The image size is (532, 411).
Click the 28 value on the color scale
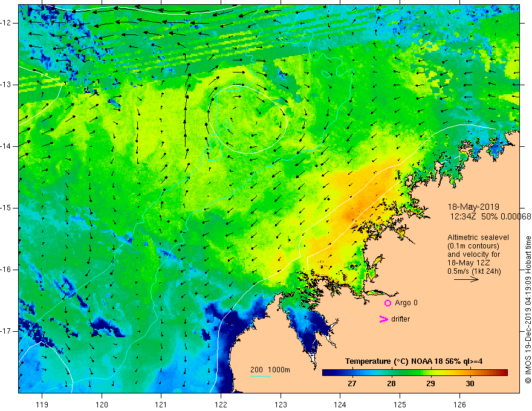tap(391, 384)
